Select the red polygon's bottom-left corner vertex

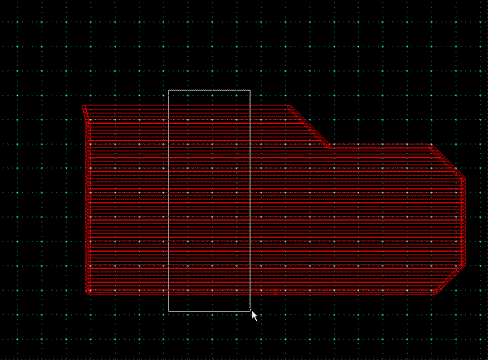coord(88,292)
